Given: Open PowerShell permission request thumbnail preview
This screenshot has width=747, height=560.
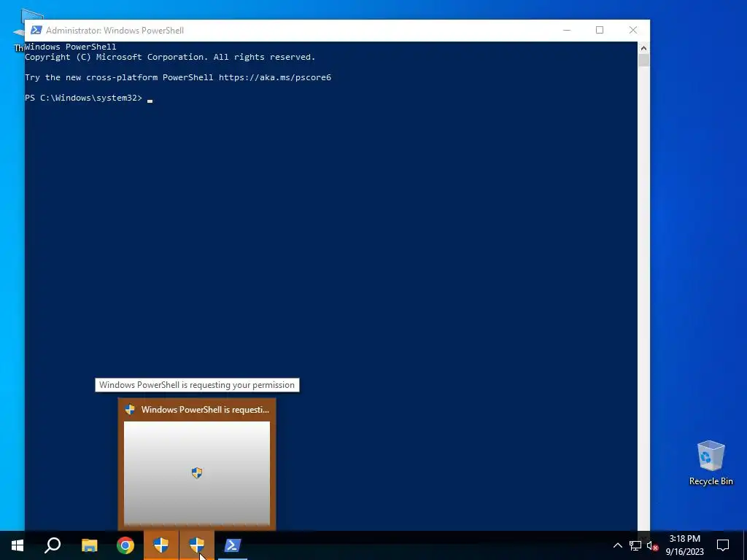Looking at the screenshot, I should coord(197,472).
